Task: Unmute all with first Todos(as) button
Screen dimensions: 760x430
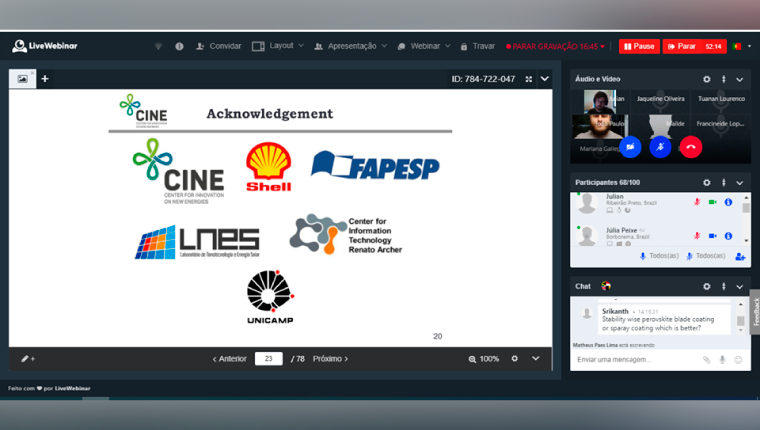Action: tap(659, 256)
